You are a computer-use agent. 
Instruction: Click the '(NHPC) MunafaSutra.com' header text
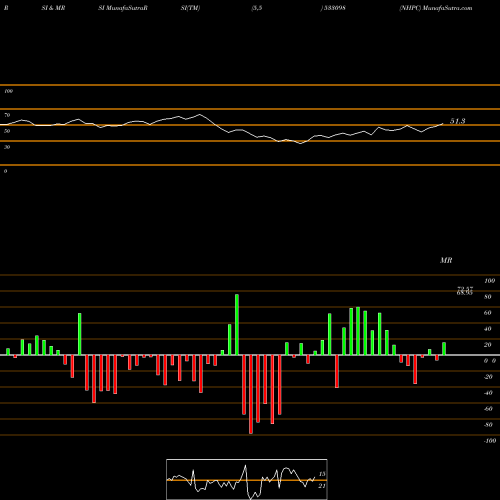pyautogui.click(x=436, y=8)
